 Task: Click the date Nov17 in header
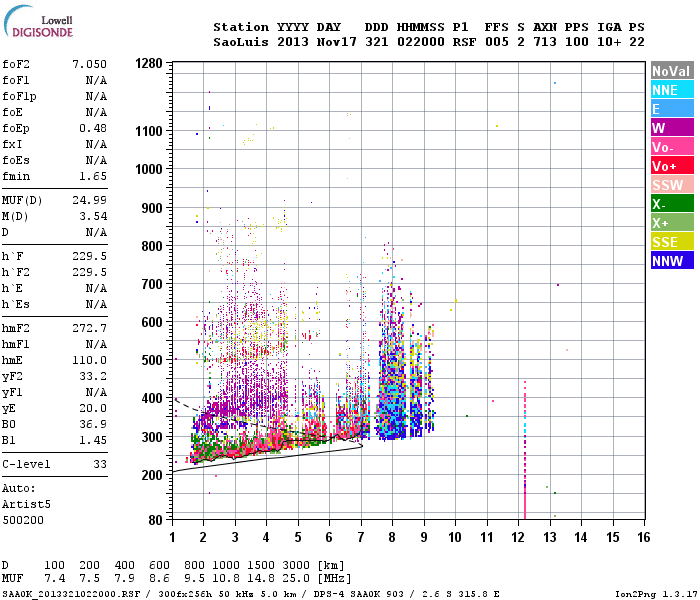(337, 42)
